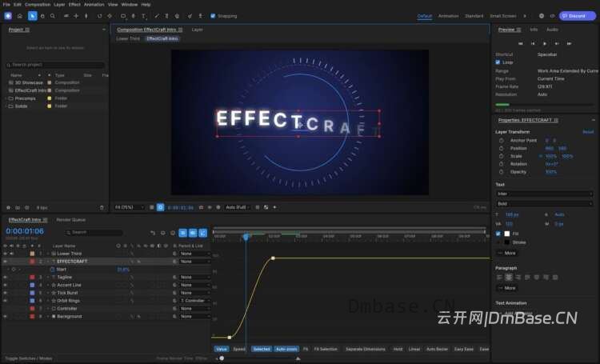Open the Animation menu
This screenshot has height=364, width=600.
[94, 5]
